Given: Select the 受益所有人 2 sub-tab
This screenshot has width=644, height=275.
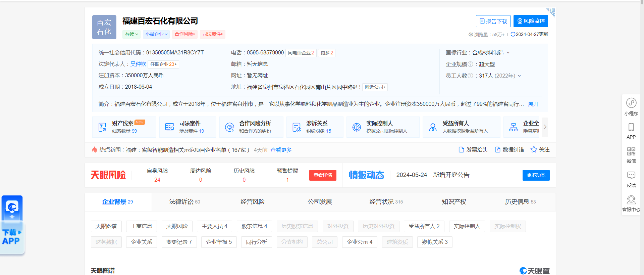Looking at the screenshot, I should click(x=424, y=226).
